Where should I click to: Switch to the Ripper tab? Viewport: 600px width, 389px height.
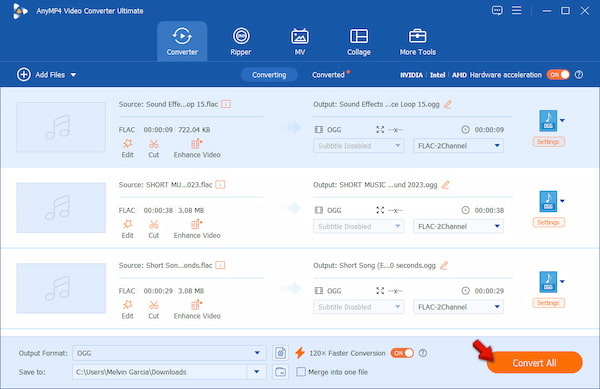click(x=241, y=41)
